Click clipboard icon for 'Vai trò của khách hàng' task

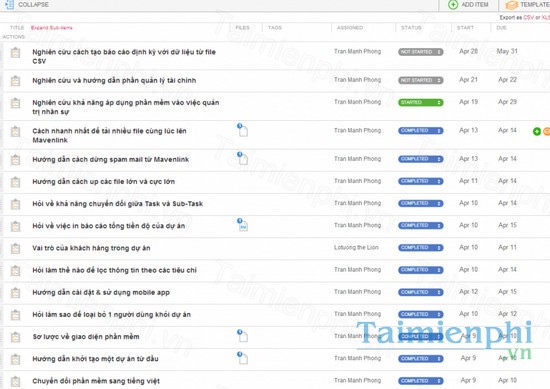pyautogui.click(x=15, y=249)
